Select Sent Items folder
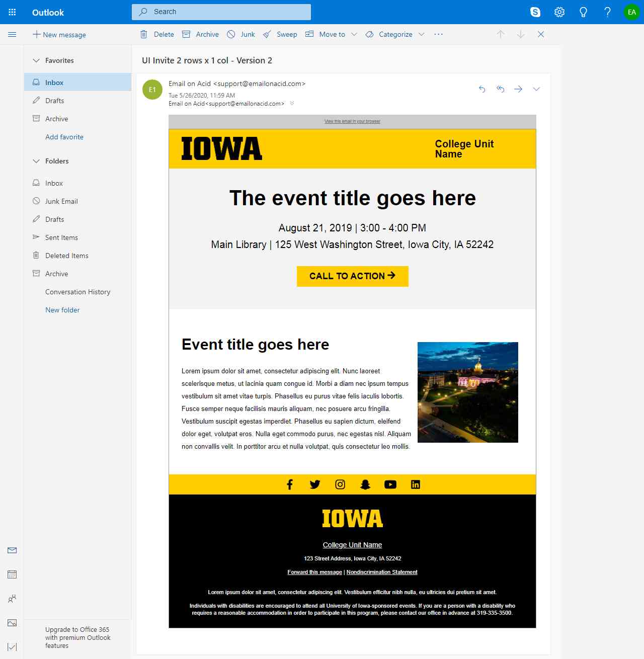The image size is (644, 659). [61, 237]
